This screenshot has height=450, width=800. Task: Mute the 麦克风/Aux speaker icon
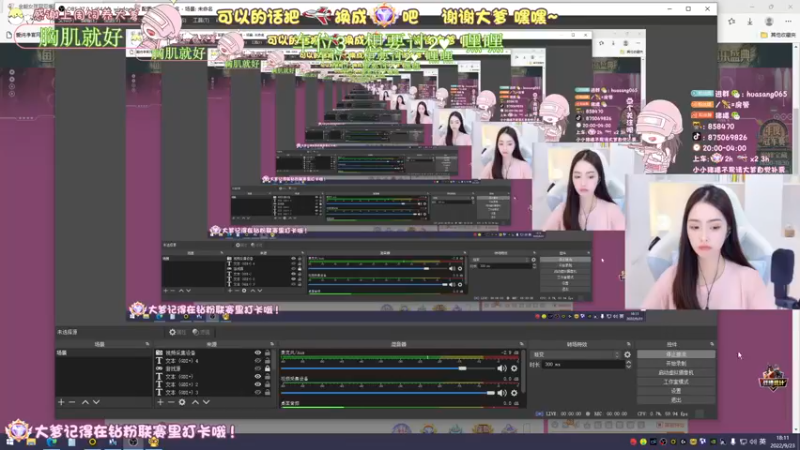(x=502, y=368)
